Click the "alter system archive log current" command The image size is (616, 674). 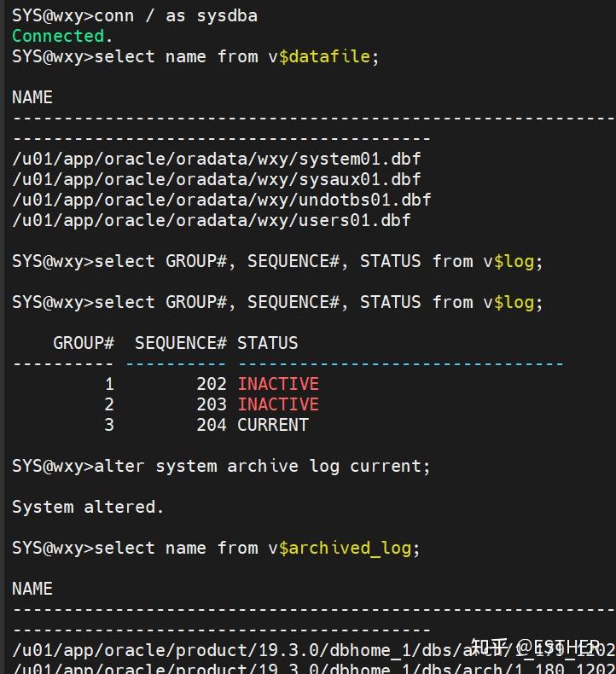click(262, 466)
